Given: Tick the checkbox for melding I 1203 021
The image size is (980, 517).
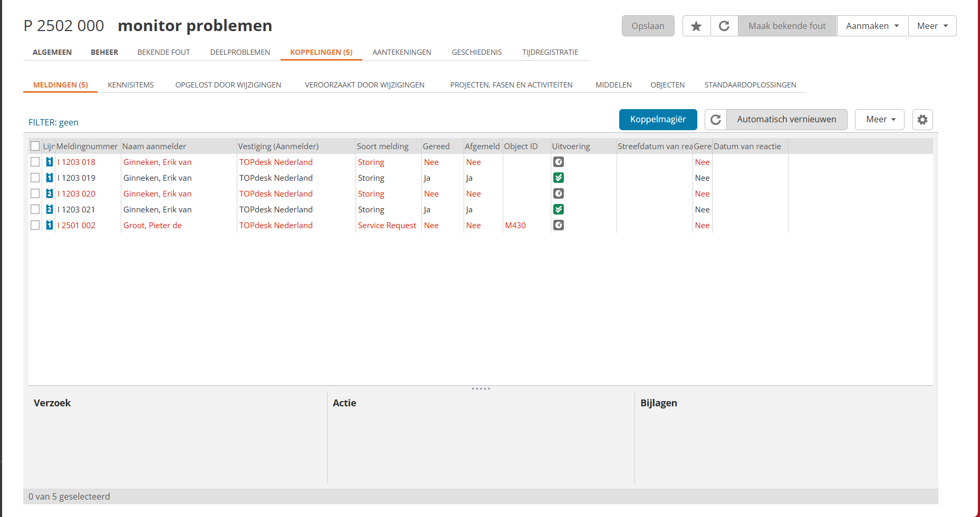Looking at the screenshot, I should tap(35, 210).
